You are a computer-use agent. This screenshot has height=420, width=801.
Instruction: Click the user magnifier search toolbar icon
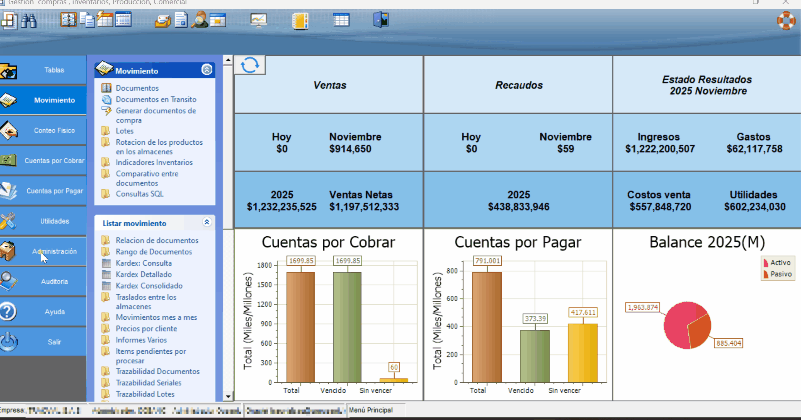(x=201, y=19)
